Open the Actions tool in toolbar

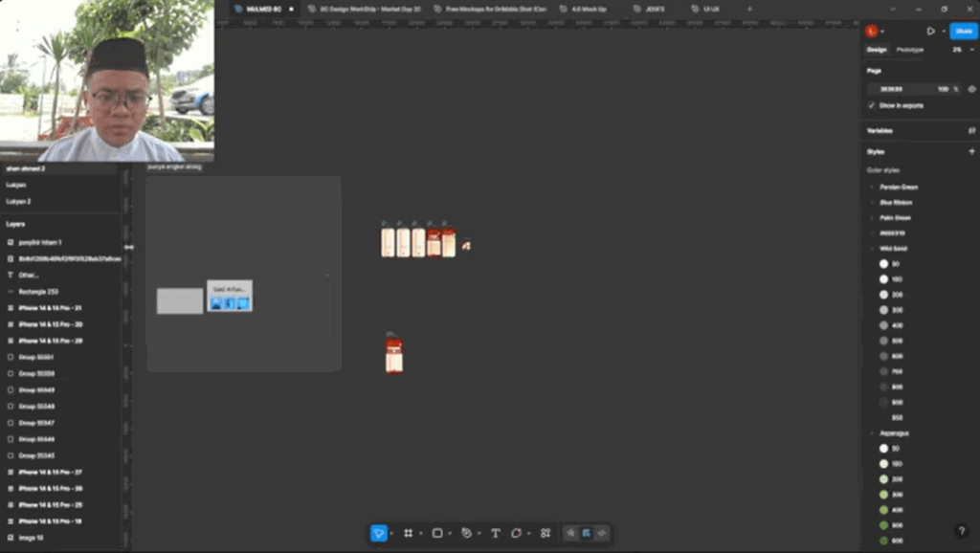546,533
